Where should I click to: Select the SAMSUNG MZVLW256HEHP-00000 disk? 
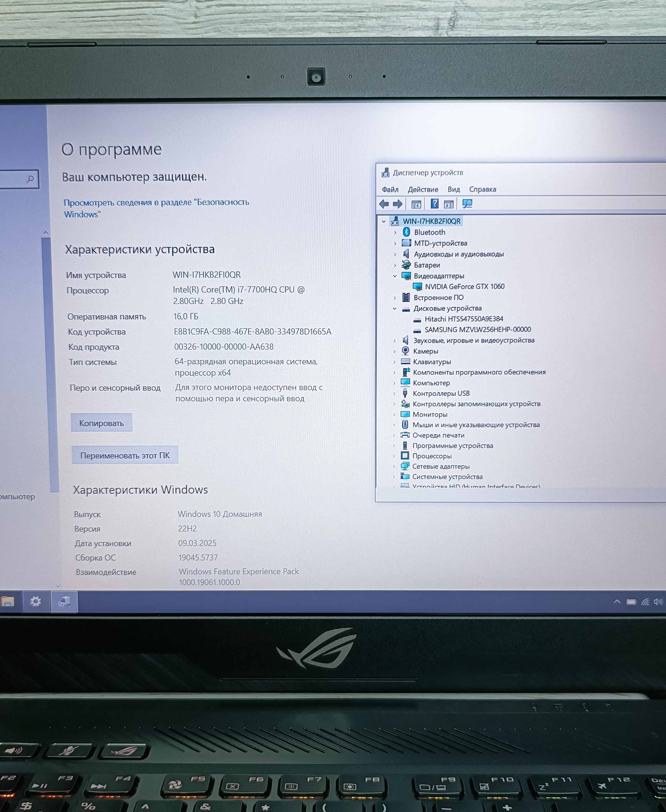(477, 329)
